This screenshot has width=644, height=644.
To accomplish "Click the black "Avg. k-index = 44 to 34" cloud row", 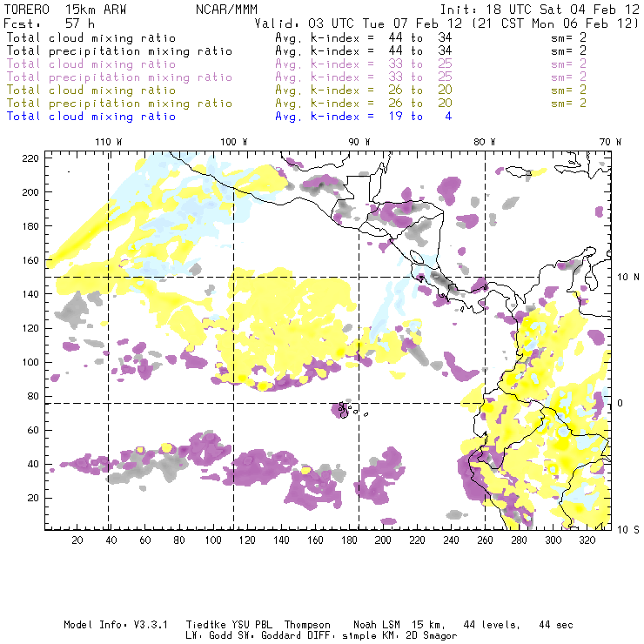I will pos(364,37).
